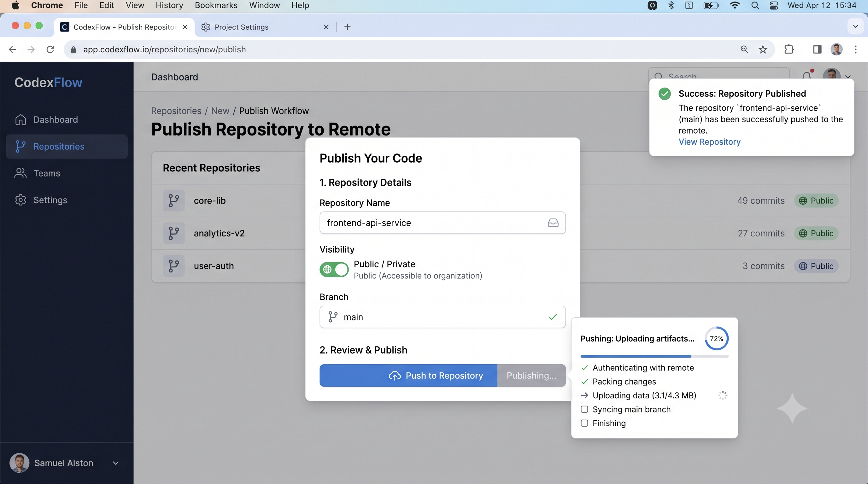This screenshot has width=868, height=484.
Task: Switch to the Project Settings tab
Action: click(x=265, y=27)
